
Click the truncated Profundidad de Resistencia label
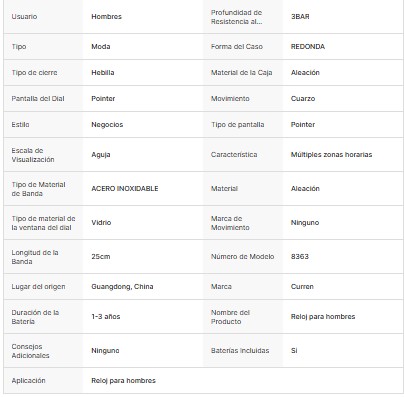pos(236,17)
